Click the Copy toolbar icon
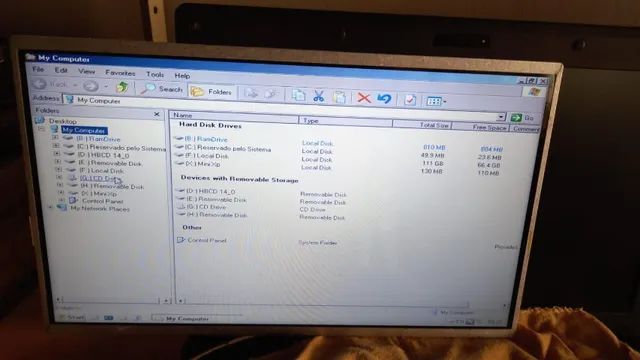 click(x=299, y=96)
